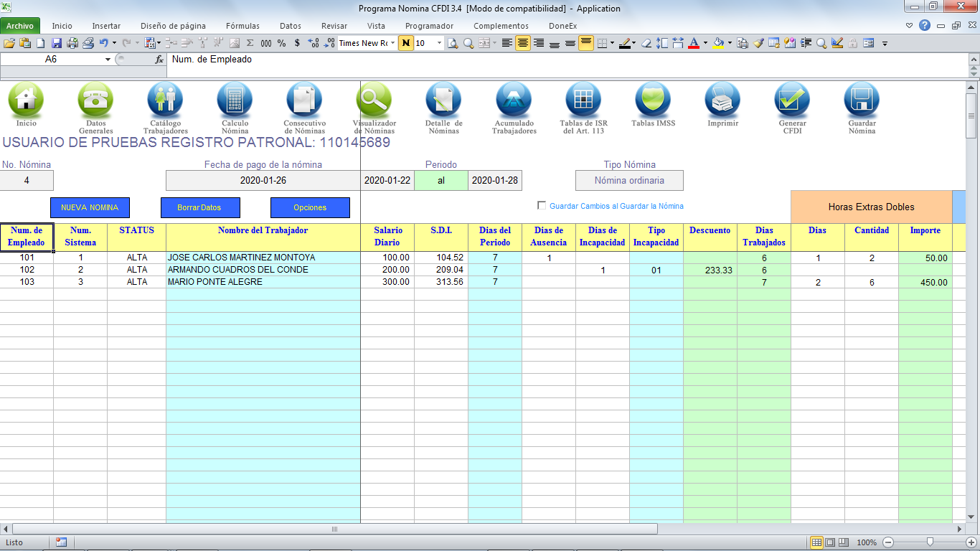Expand the Times New Roman font dropdown
This screenshot has width=980, height=551.
pos(392,43)
